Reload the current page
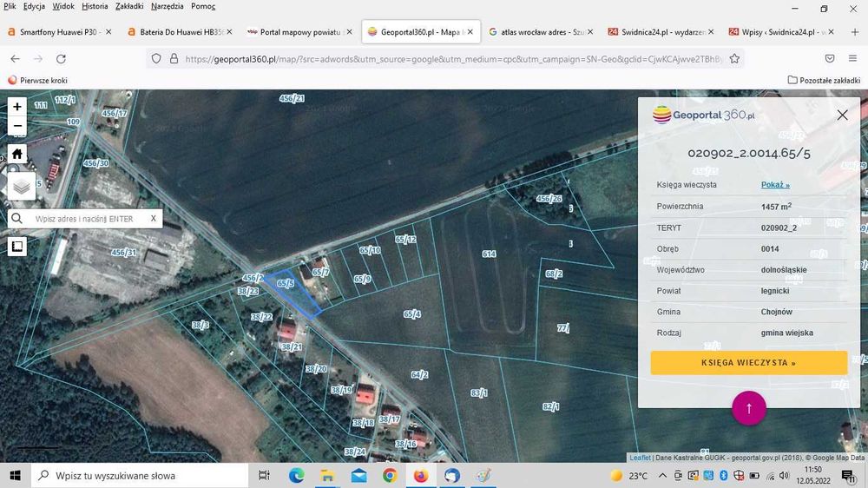 pos(61,59)
